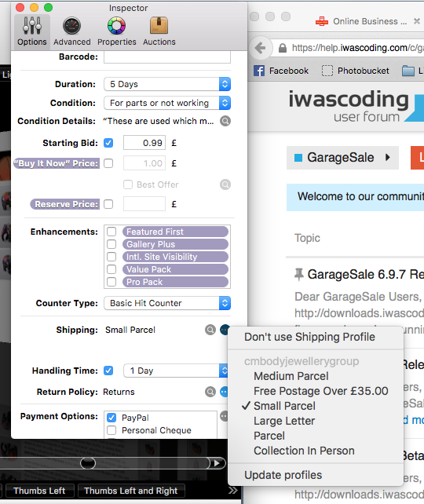
Task: Check the Pro Pack enhancement
Action: [x=111, y=282]
